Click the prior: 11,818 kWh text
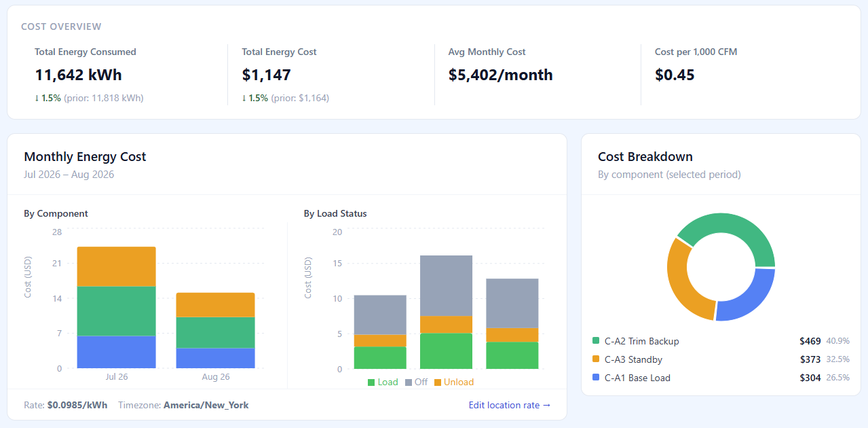The image size is (868, 428). pyautogui.click(x=104, y=98)
